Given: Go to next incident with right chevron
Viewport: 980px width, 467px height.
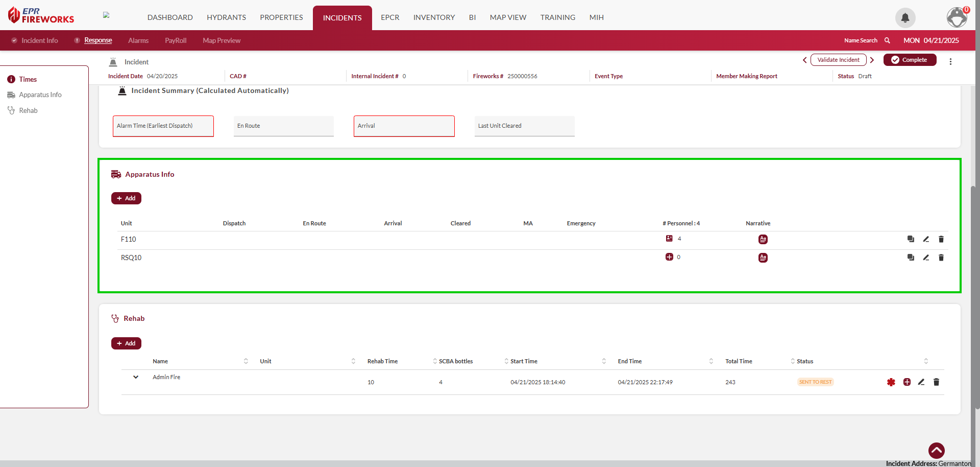Looking at the screenshot, I should [x=872, y=60].
